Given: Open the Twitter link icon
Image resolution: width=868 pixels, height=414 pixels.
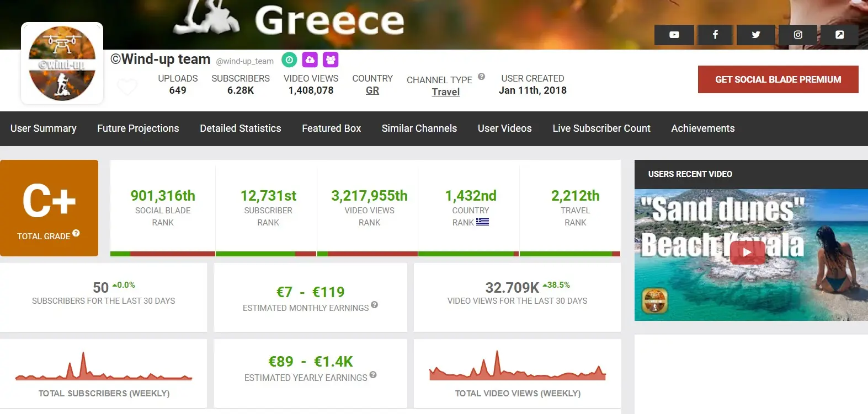Looking at the screenshot, I should point(756,35).
